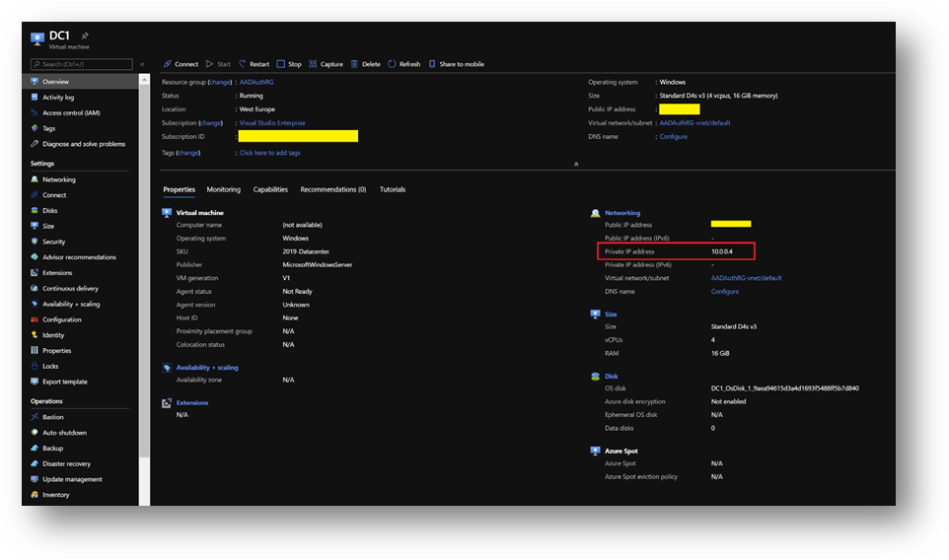Collapse the essentials section chevron
949x560 pixels.
point(575,164)
